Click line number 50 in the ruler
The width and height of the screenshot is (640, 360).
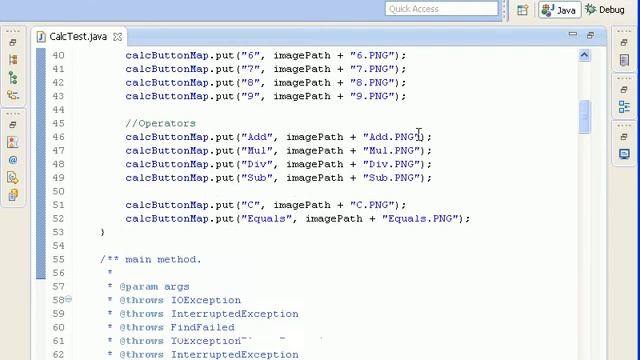pos(58,191)
